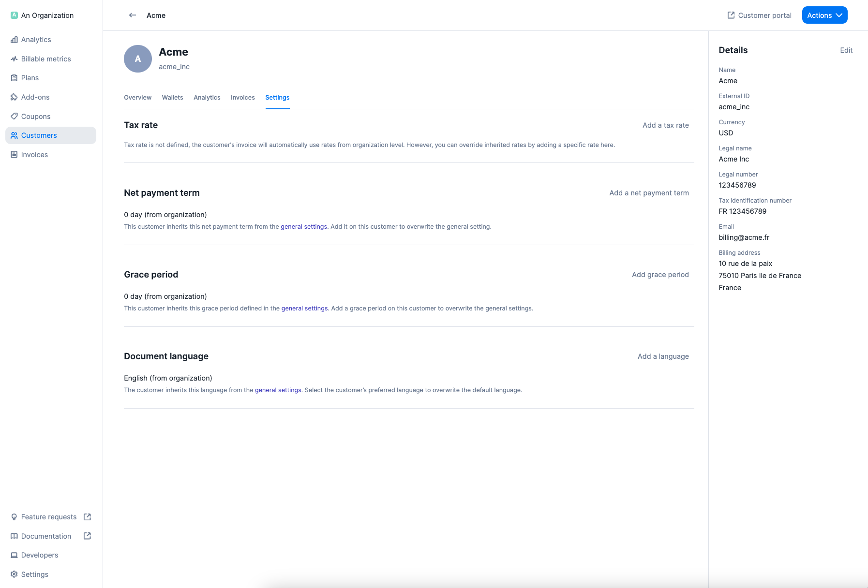The height and width of the screenshot is (588, 868).
Task: Open the An Organization switcher
Action: 43,15
